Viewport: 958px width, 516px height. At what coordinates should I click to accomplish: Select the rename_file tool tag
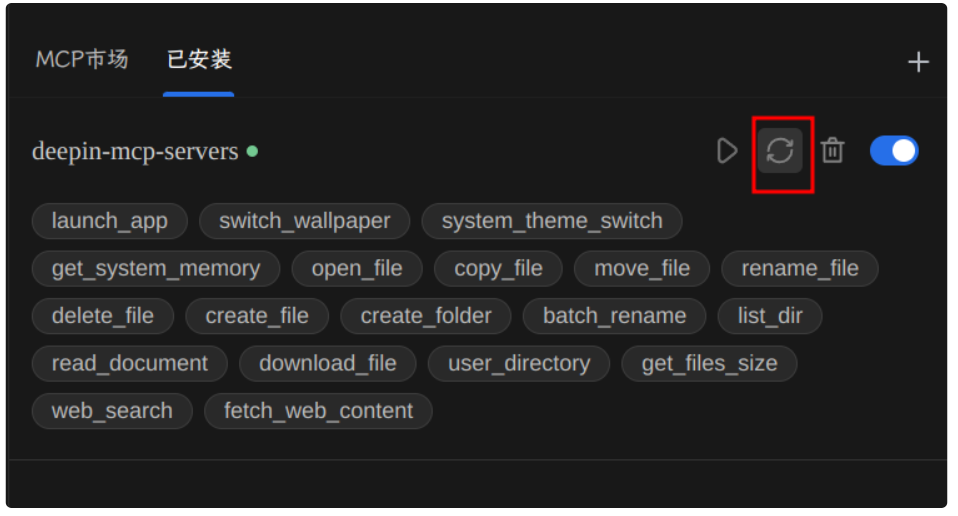coord(800,269)
